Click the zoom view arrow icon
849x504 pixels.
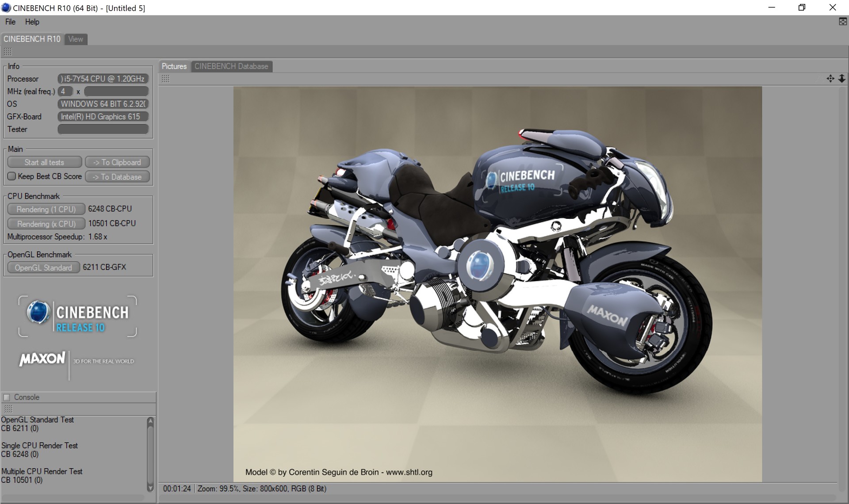pyautogui.click(x=841, y=79)
